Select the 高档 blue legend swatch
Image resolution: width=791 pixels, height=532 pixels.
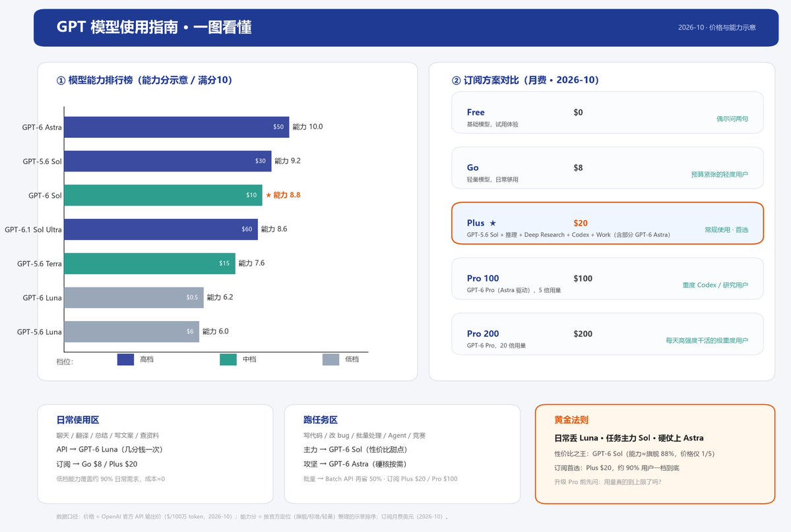tap(125, 359)
